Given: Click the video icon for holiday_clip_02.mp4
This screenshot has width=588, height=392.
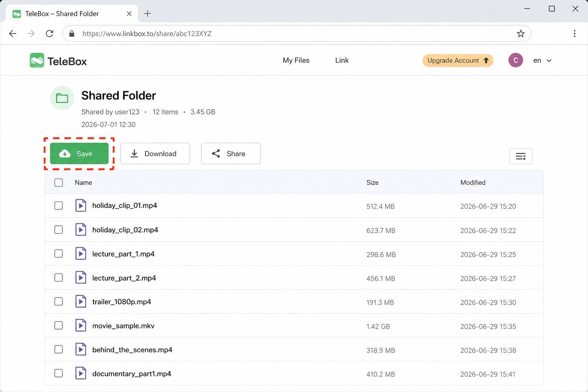Looking at the screenshot, I should point(80,230).
